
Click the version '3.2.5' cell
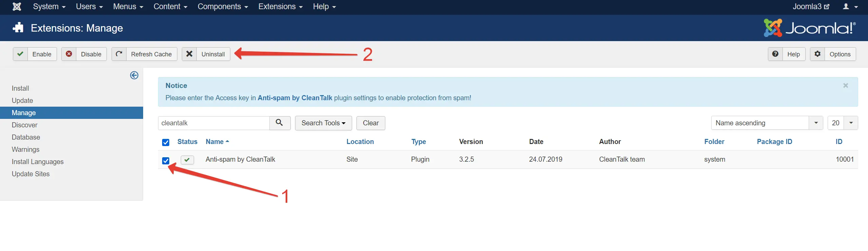tap(466, 159)
